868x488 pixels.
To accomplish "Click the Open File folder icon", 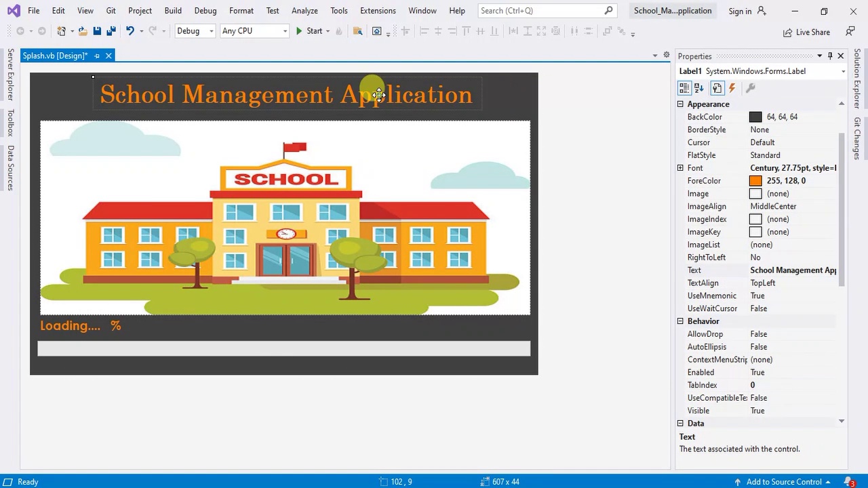I will point(82,31).
